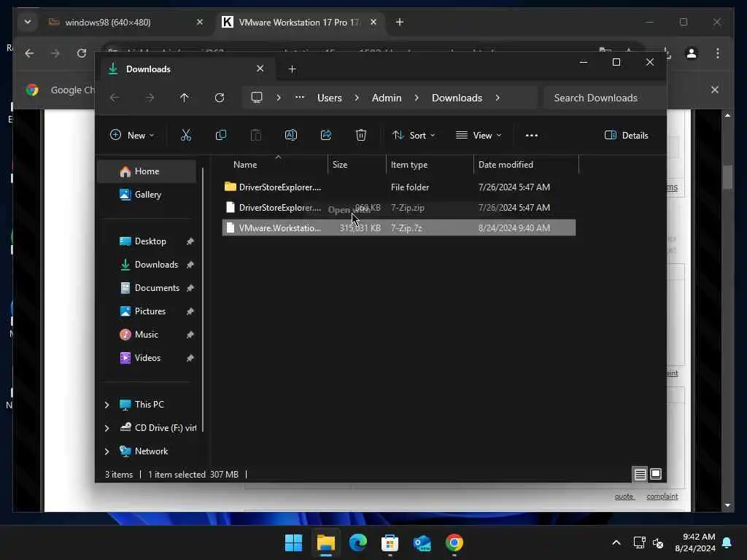
Task: Click Admin in the address breadcrumb
Action: point(387,98)
